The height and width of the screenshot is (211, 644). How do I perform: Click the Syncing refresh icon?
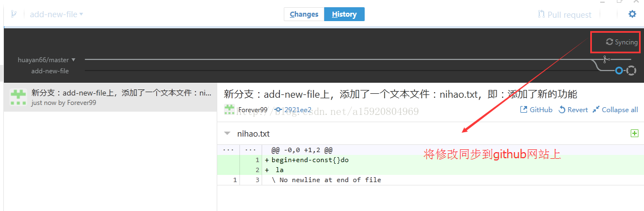(610, 42)
